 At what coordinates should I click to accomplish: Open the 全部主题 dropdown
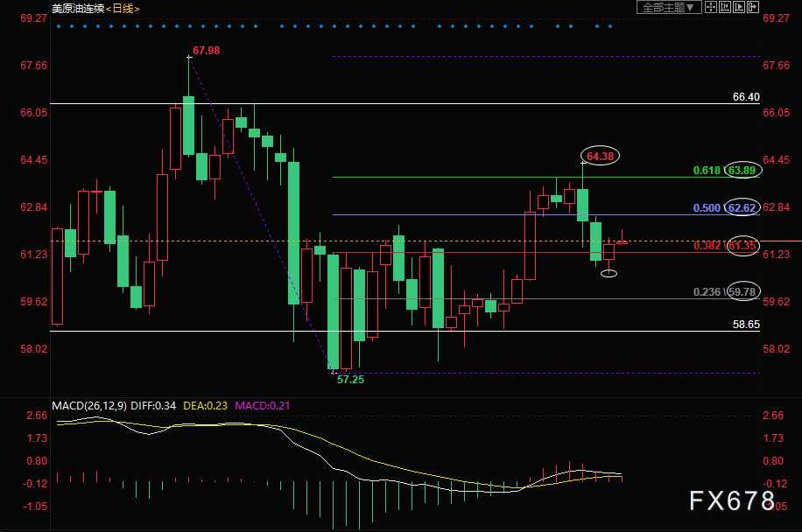tap(669, 7)
